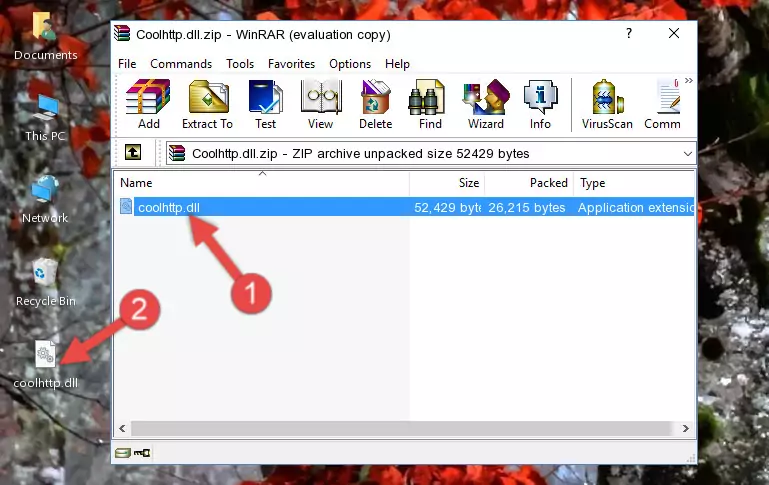This screenshot has height=485, width=769.
Task: Go up one folder level
Action: (132, 153)
